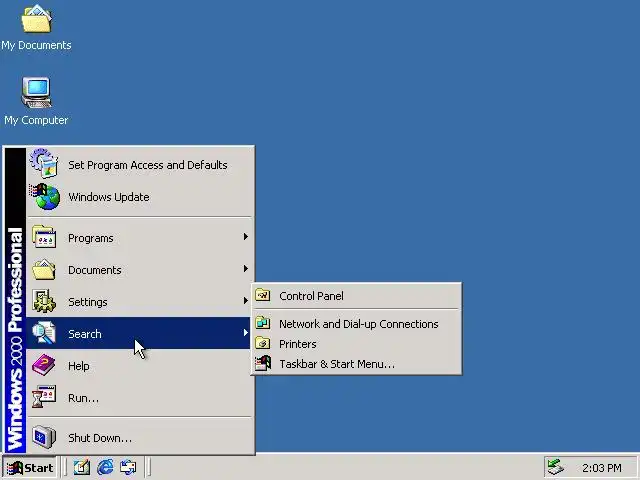This screenshot has height=480, width=640.
Task: Expand the Documents submenu arrow
Action: 246,269
